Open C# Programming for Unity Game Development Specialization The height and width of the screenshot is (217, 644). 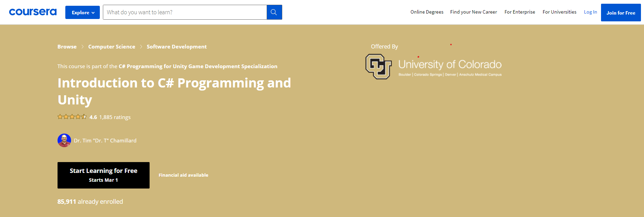click(x=198, y=66)
